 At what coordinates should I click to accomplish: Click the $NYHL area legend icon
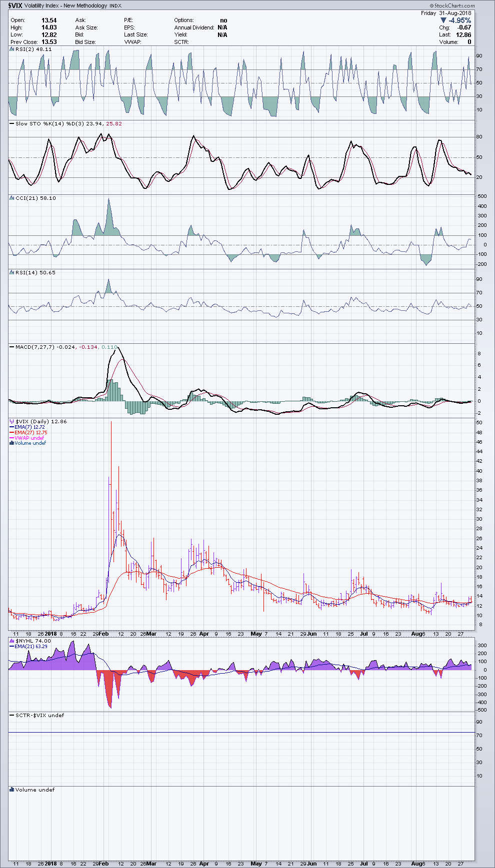coord(12,641)
